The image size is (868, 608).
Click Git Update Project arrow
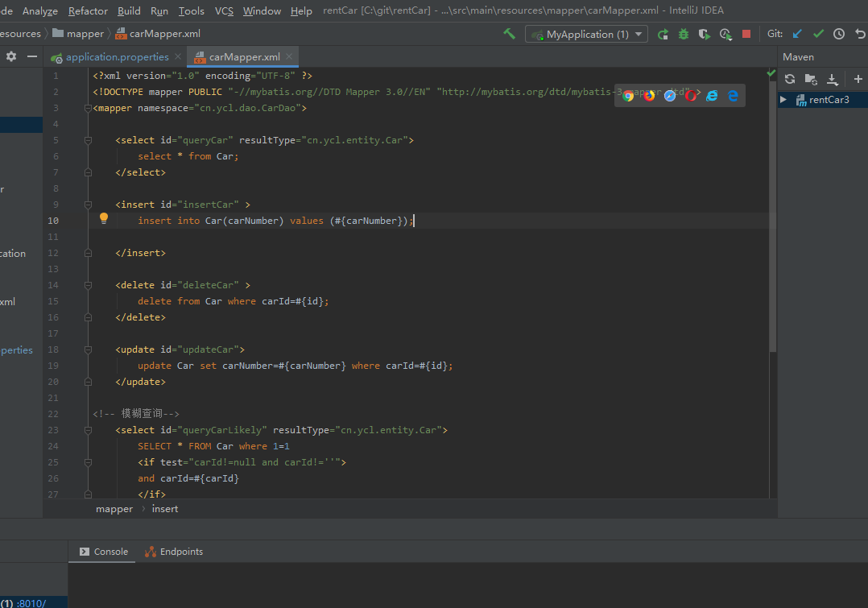click(797, 34)
